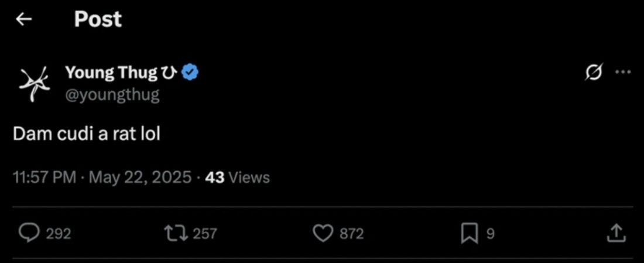Click the Post header title

pyautogui.click(x=98, y=19)
